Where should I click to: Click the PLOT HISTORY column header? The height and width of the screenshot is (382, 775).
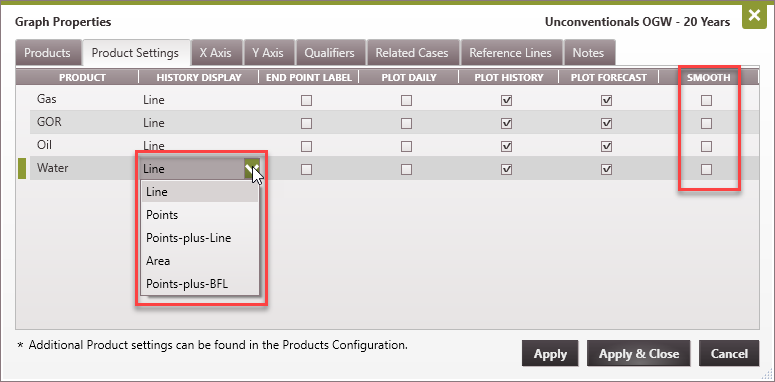[509, 78]
